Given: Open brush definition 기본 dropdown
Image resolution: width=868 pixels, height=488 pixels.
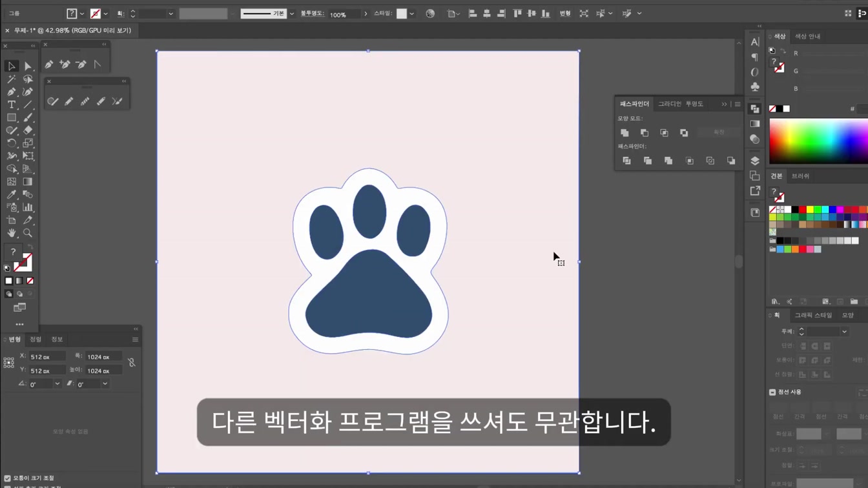Looking at the screenshot, I should coord(292,14).
